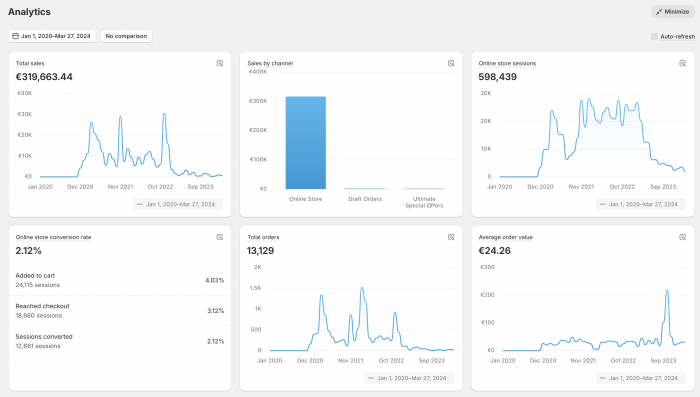This screenshot has height=397, width=700.
Task: Open the Total orders report icon
Action: [451, 237]
